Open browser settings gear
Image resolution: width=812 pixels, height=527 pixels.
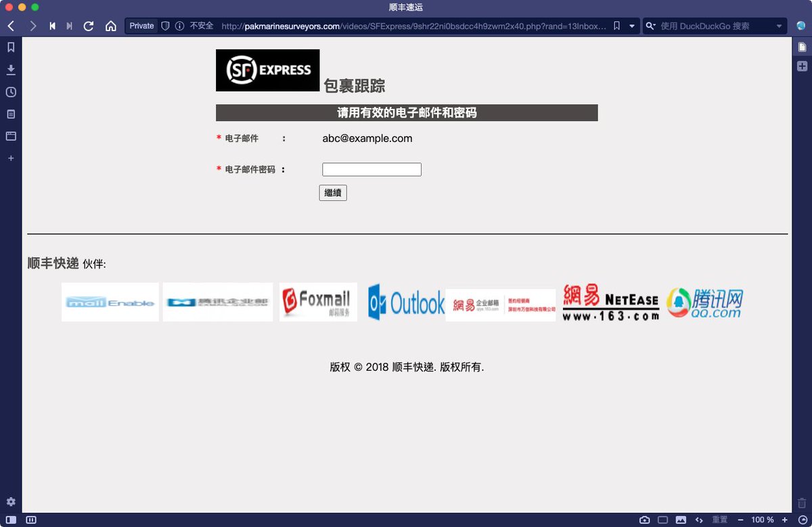(x=11, y=502)
